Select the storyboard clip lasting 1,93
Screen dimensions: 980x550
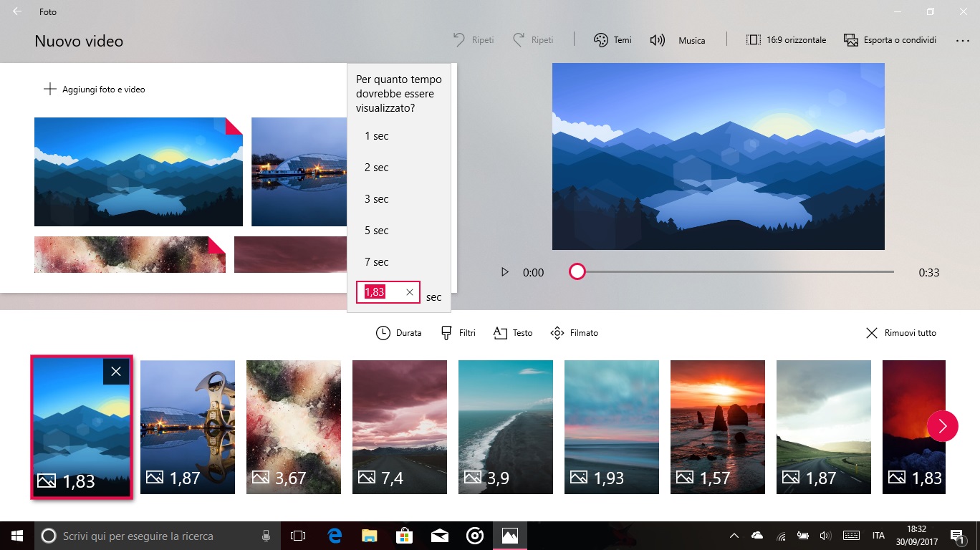pos(612,427)
